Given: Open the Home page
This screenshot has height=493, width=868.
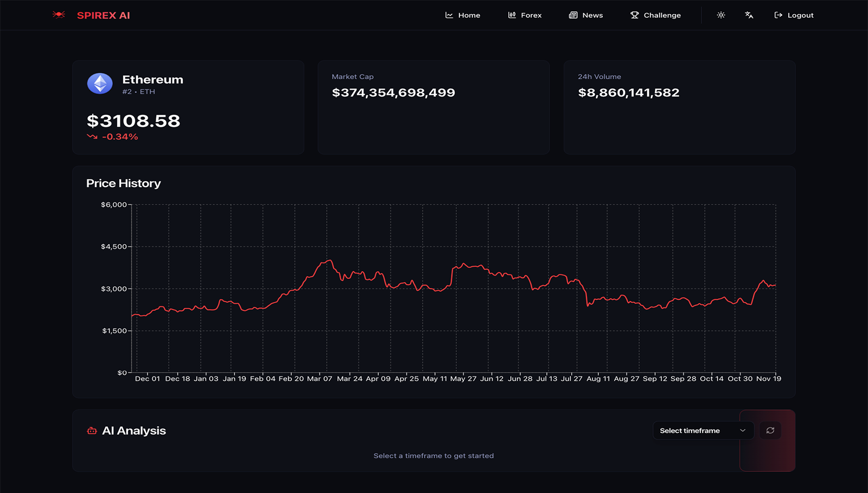Looking at the screenshot, I should point(463,15).
